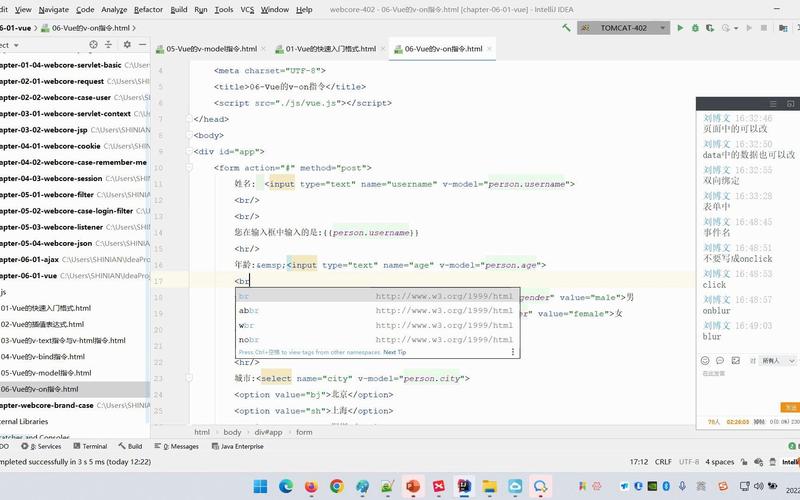
Task: Click the microphone icon in system tray
Action: 682,486
